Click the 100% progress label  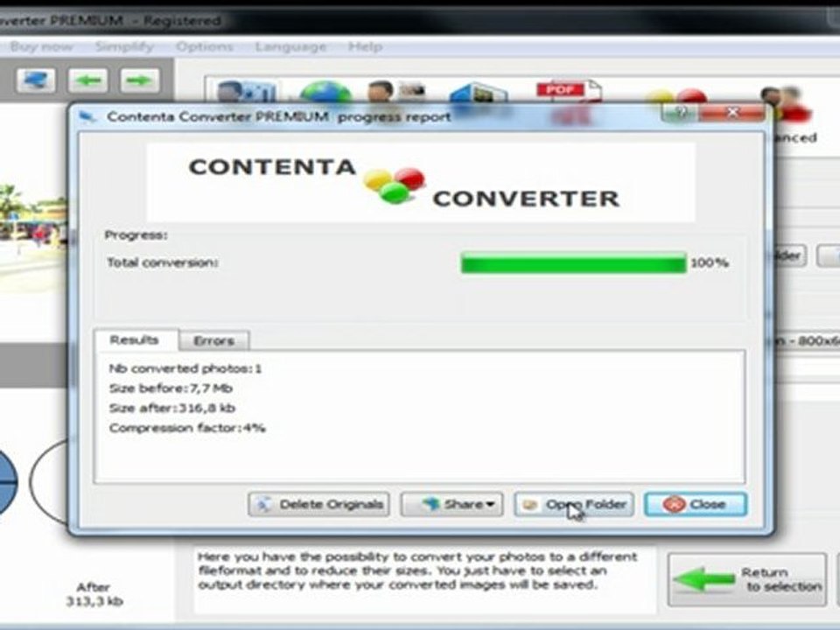710,262
